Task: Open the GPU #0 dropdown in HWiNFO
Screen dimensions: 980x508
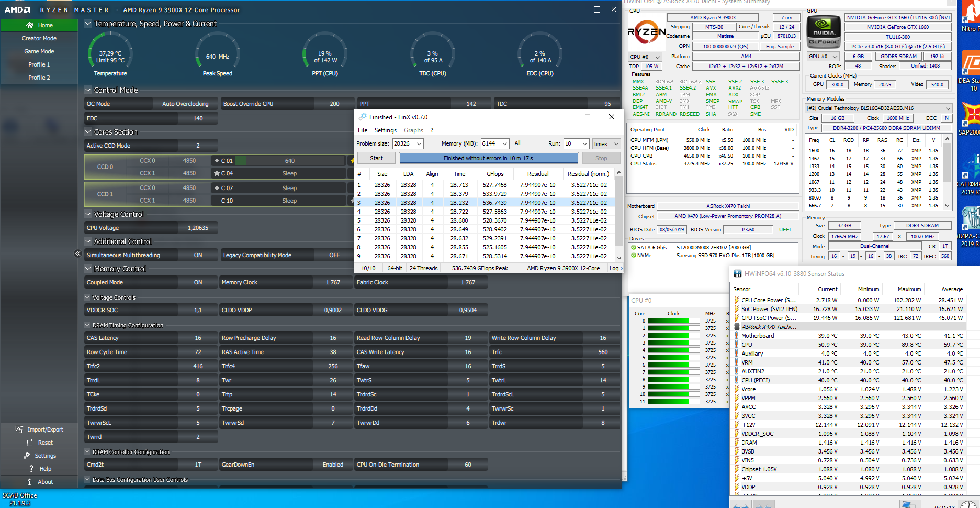Action: coord(823,57)
